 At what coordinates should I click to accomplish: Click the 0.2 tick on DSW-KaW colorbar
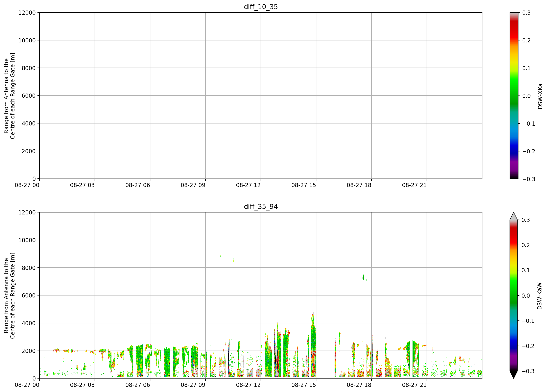[x=526, y=245]
